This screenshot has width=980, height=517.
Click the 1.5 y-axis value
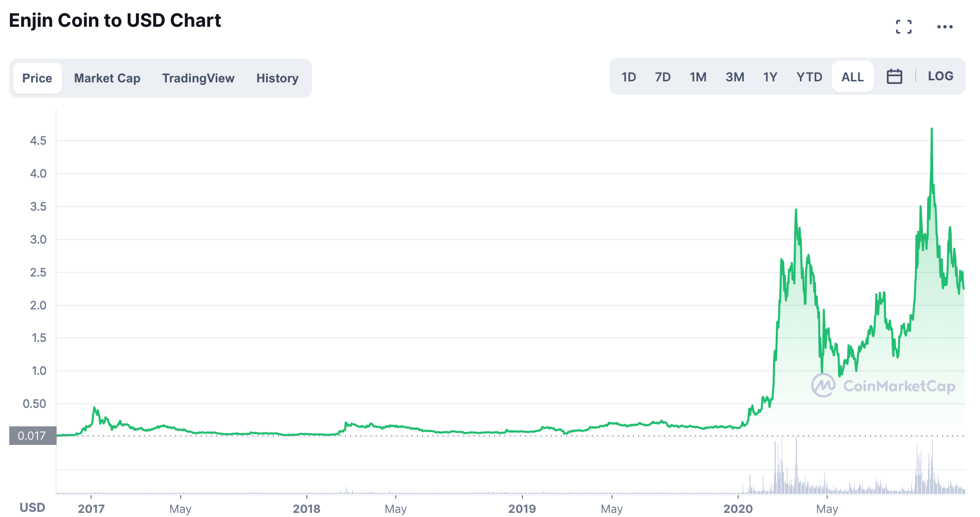click(x=39, y=338)
